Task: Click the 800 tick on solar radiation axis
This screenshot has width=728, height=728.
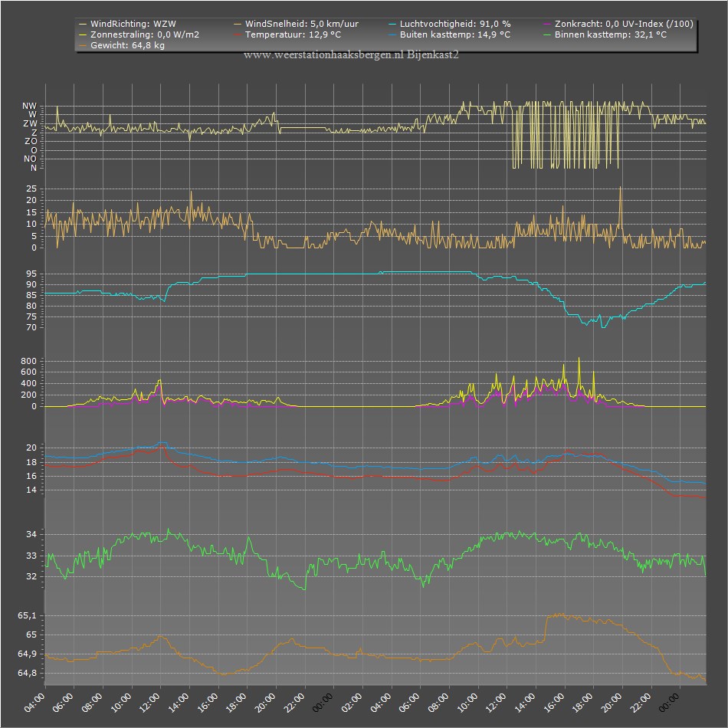Action: click(x=29, y=361)
